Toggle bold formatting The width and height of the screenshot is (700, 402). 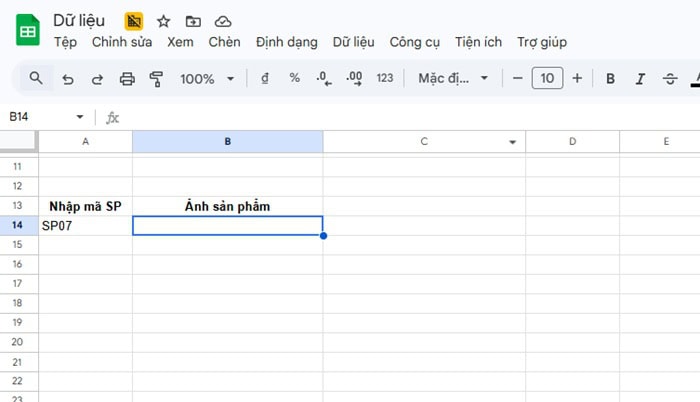point(610,78)
